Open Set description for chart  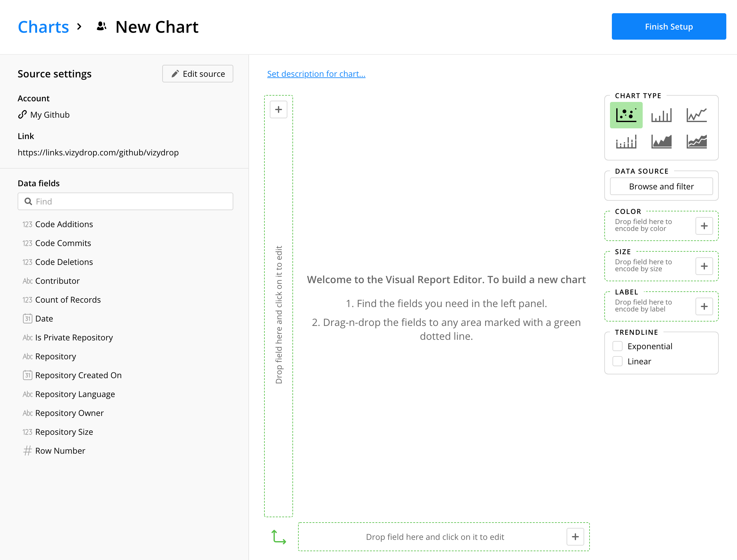(316, 74)
